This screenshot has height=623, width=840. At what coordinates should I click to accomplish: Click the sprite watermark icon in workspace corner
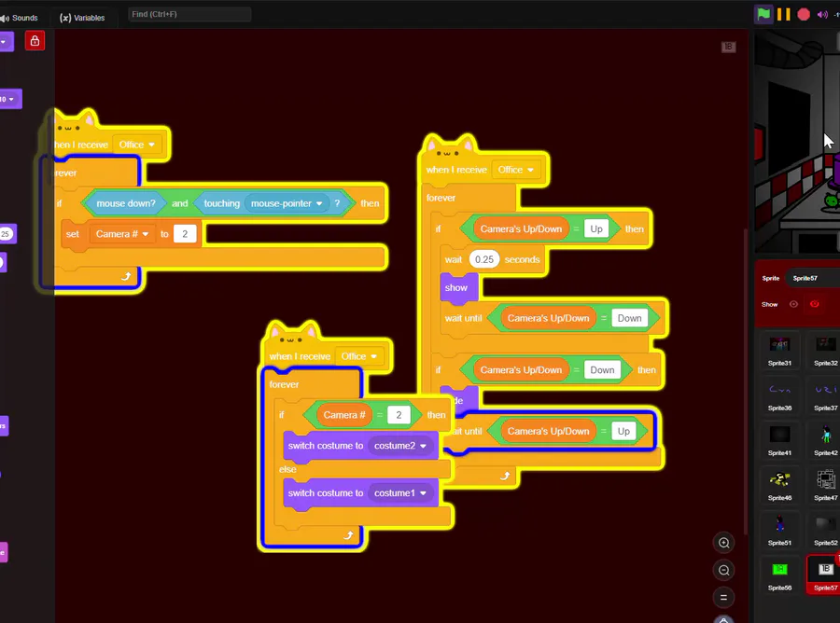click(728, 48)
